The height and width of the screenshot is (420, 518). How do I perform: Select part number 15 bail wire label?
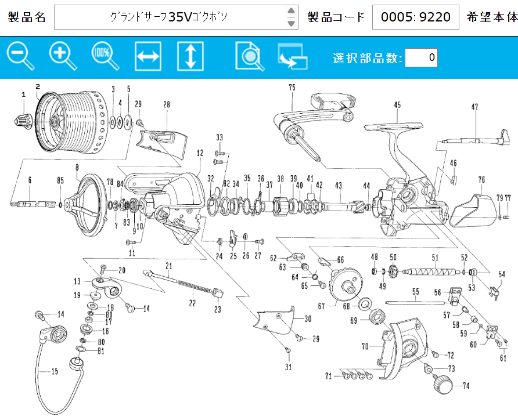point(55,371)
